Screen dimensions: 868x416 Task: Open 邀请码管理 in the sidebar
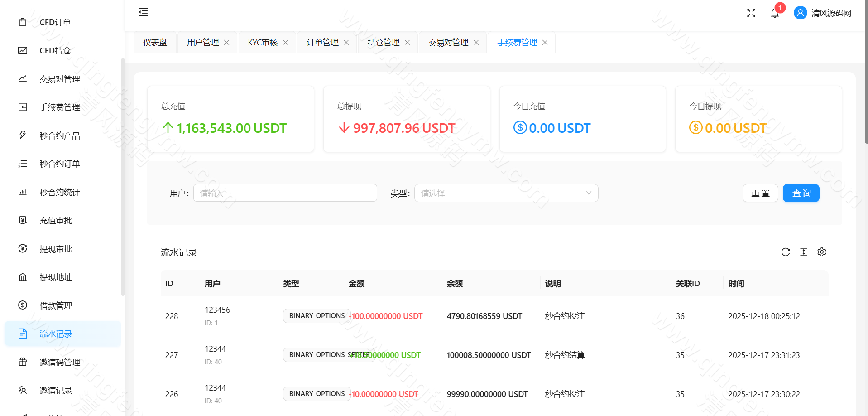click(59, 362)
